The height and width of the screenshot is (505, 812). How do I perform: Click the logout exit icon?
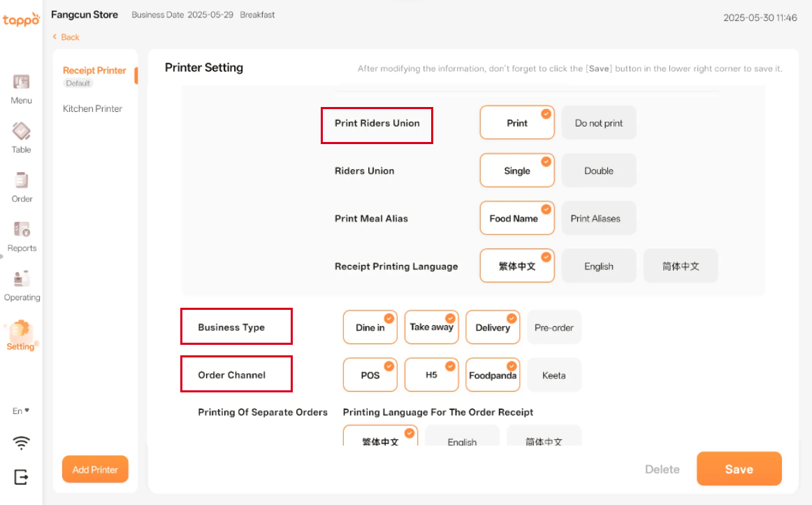(x=22, y=477)
